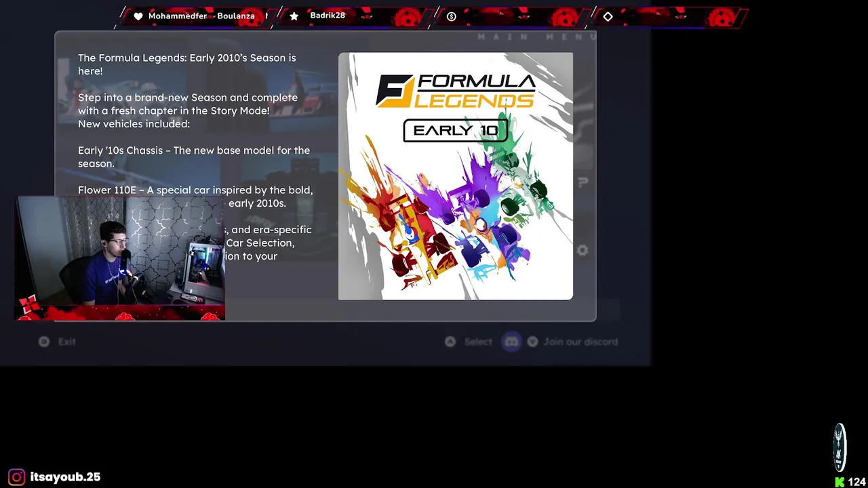
Task: Open the settings gear in the main menu behind
Action: pos(583,250)
